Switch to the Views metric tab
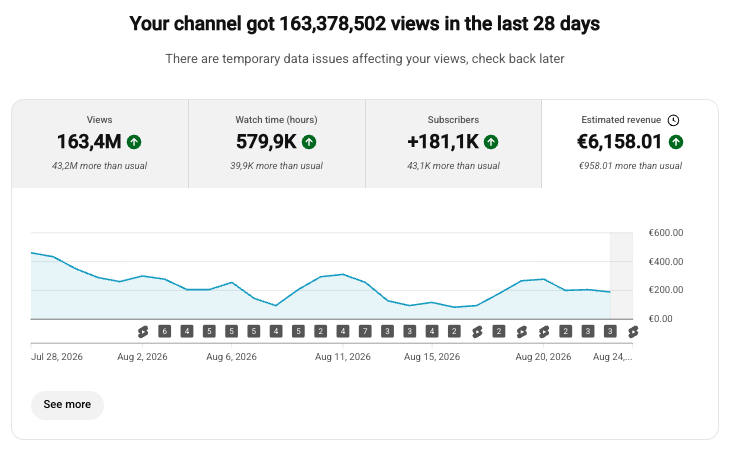736x455 pixels. point(100,143)
